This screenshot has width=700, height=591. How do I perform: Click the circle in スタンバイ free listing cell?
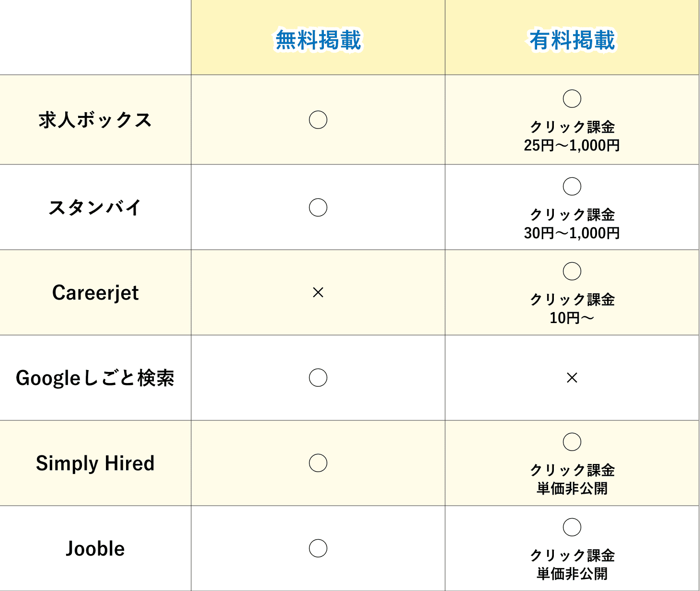[x=318, y=208]
